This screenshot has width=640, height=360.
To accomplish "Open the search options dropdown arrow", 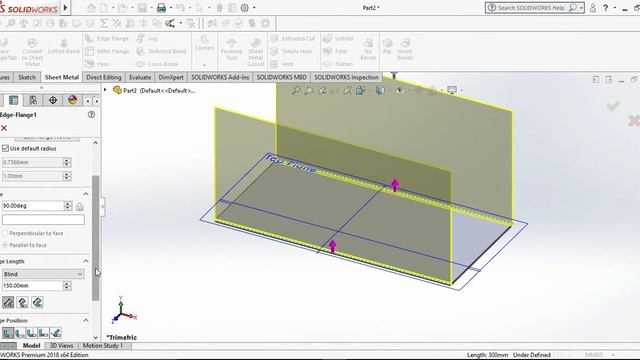I will pyautogui.click(x=581, y=8).
